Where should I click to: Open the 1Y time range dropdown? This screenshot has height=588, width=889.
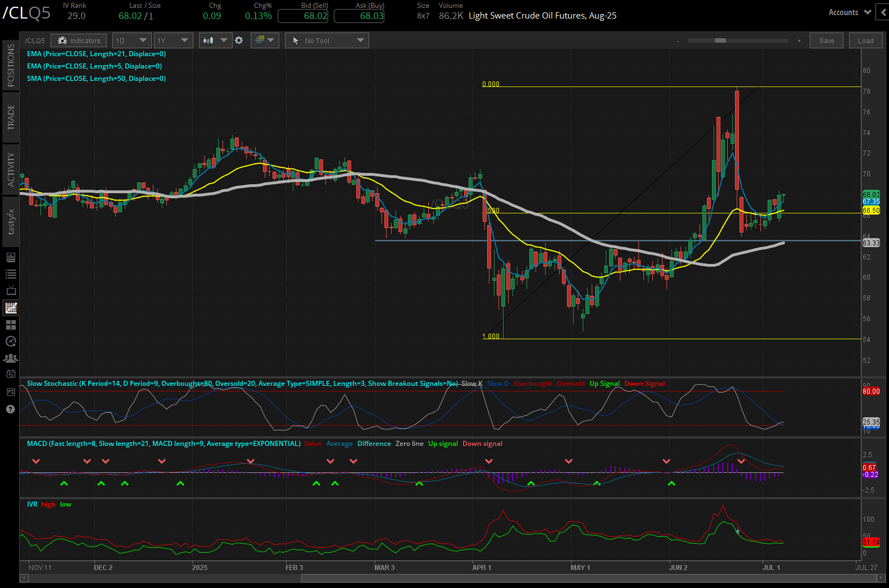coord(174,40)
